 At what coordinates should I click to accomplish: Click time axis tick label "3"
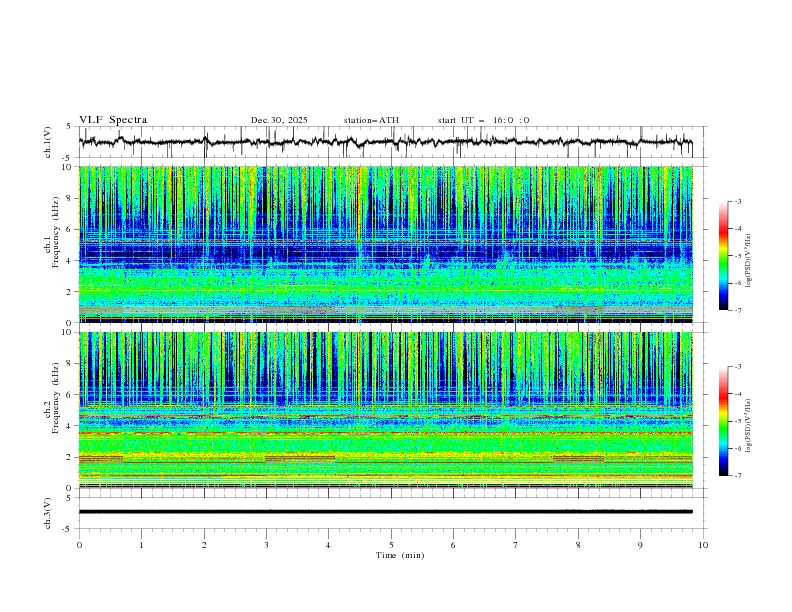[x=266, y=545]
